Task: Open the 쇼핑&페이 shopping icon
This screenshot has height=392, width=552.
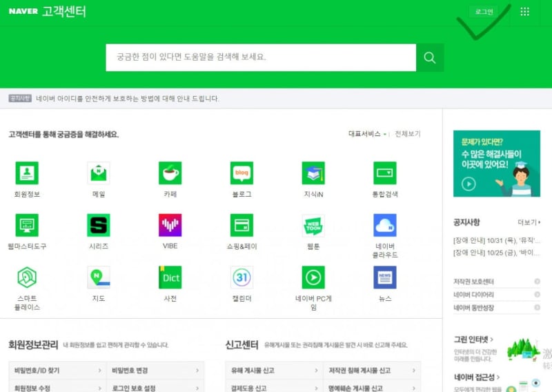Action: [x=241, y=225]
